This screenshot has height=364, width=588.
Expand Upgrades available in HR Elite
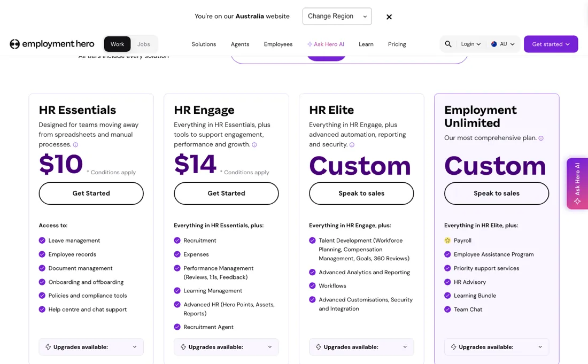click(x=361, y=347)
